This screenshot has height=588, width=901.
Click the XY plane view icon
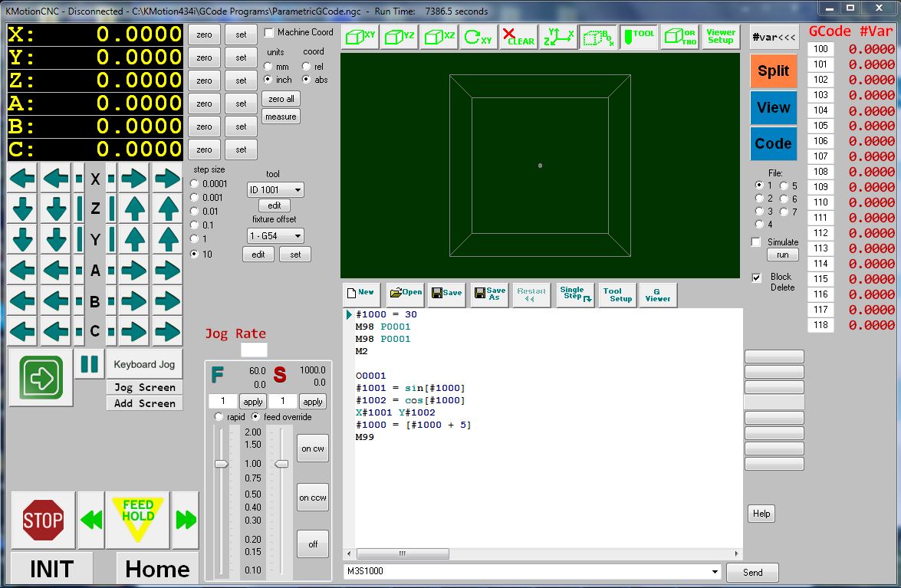click(x=360, y=37)
